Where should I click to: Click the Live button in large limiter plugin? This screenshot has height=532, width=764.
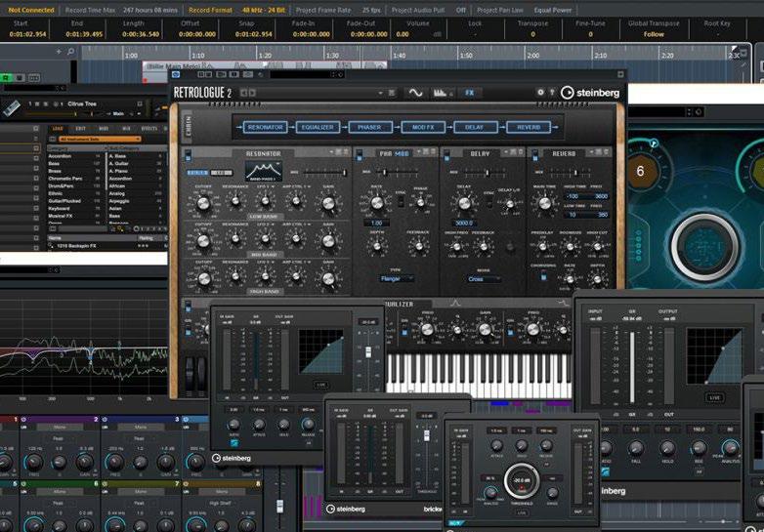(x=714, y=397)
